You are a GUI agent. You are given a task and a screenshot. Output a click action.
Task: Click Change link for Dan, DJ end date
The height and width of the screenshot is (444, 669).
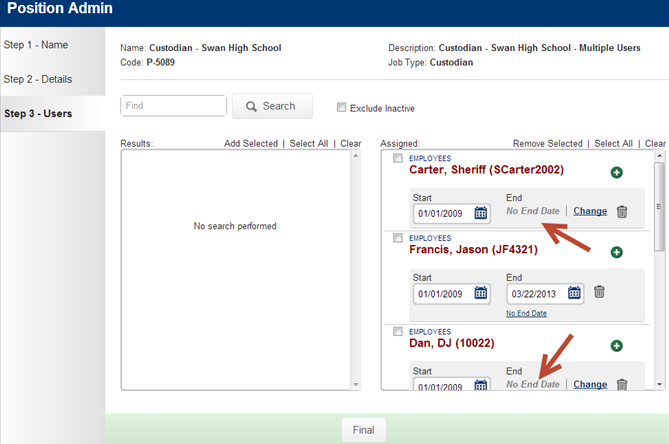(x=590, y=384)
